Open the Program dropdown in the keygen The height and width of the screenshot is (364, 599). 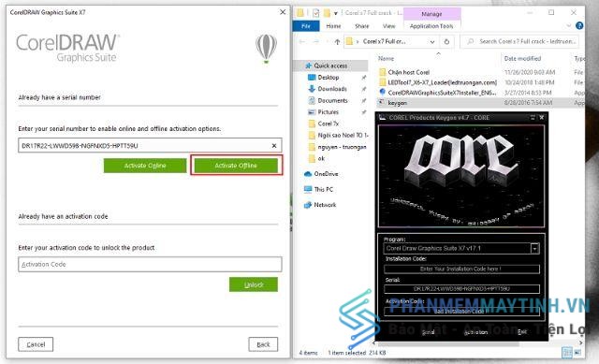[534, 249]
